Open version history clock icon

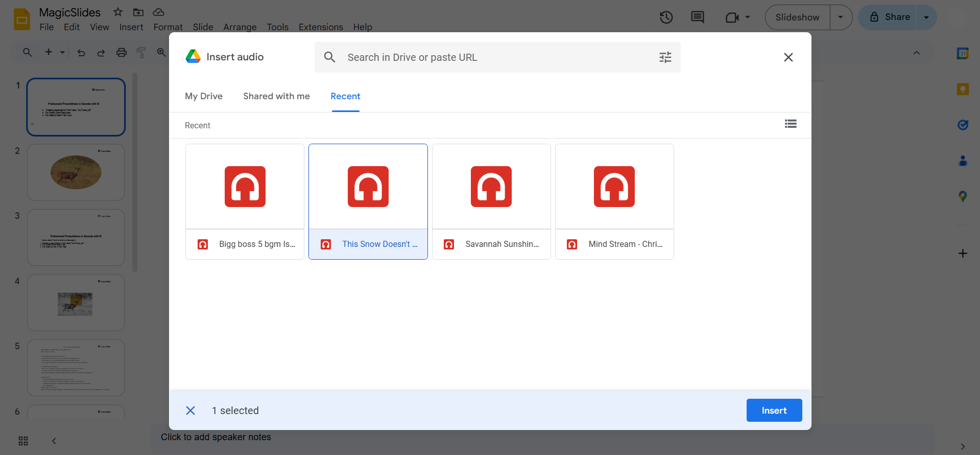click(666, 17)
